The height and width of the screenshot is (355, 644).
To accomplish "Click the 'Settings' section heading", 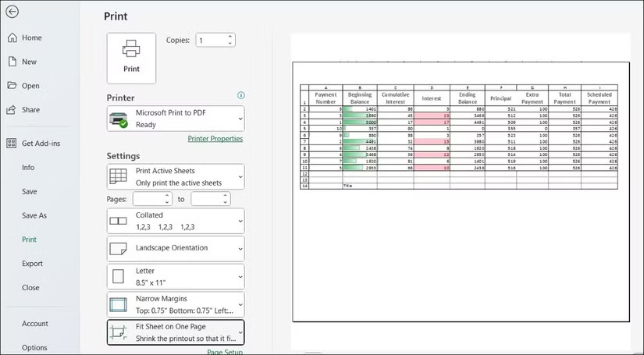I will [123, 156].
